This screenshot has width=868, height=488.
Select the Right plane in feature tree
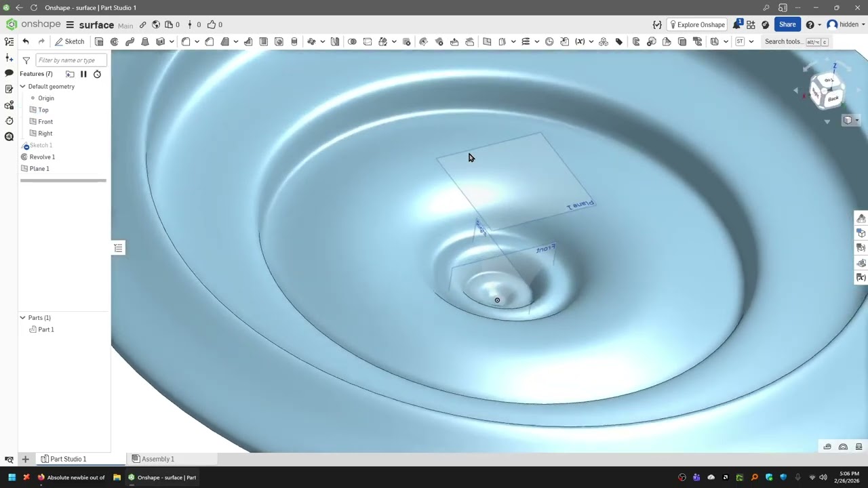pyautogui.click(x=45, y=134)
